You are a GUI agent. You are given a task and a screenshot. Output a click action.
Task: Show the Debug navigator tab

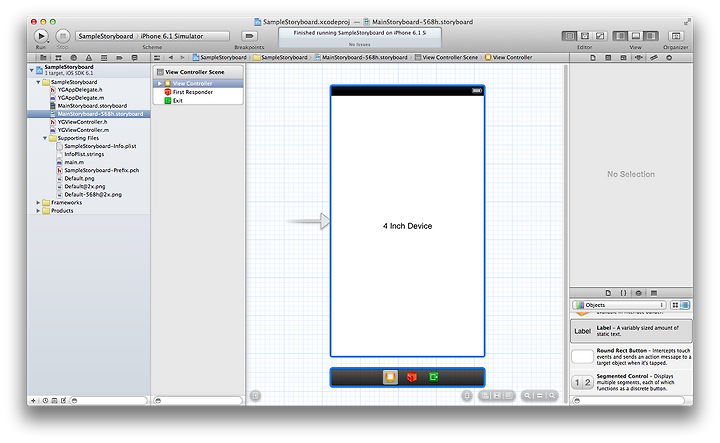pos(104,58)
